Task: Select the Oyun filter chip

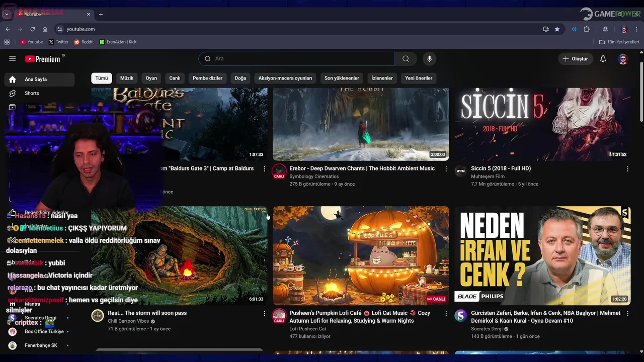Action: [x=151, y=78]
